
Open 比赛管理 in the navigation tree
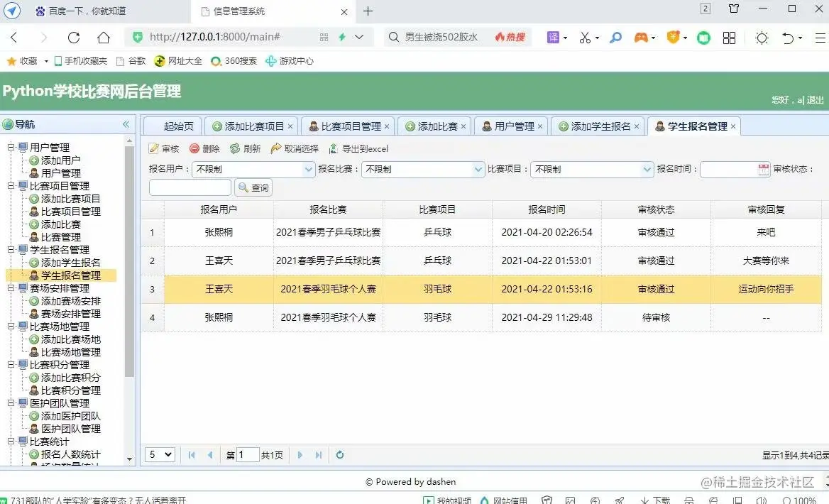click(x=60, y=237)
